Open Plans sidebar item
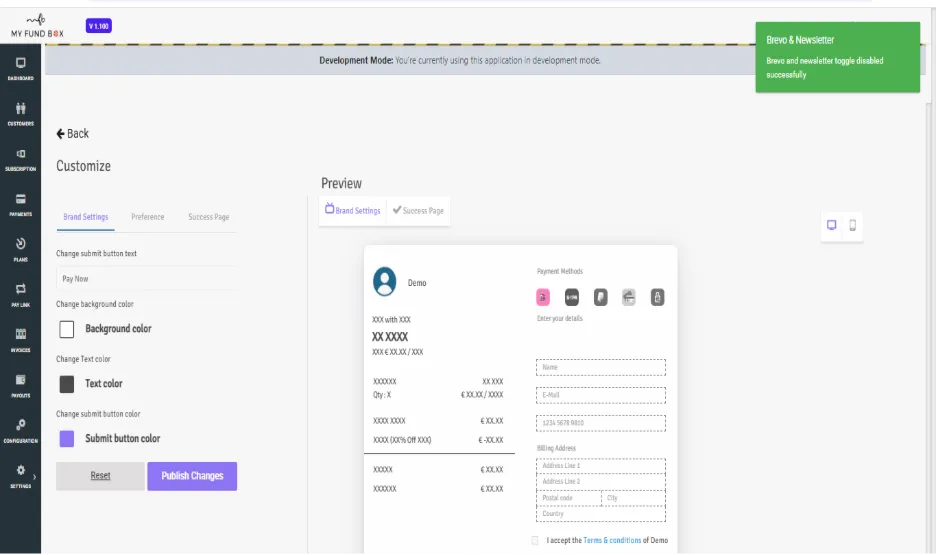The image size is (936, 555). [20, 250]
